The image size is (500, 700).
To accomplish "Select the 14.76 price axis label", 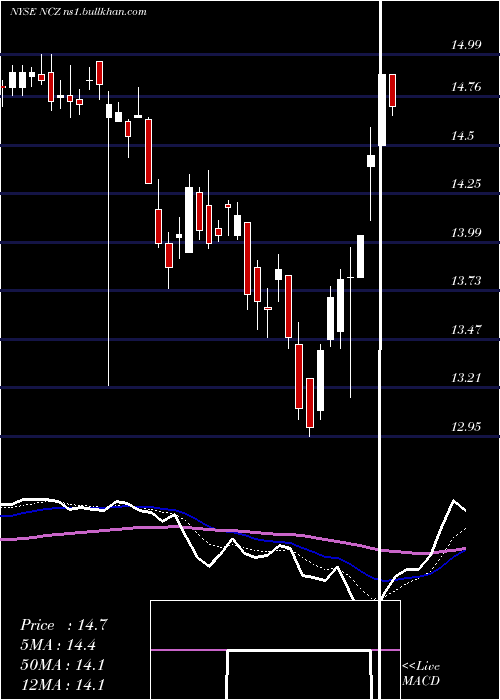I will click(466, 87).
